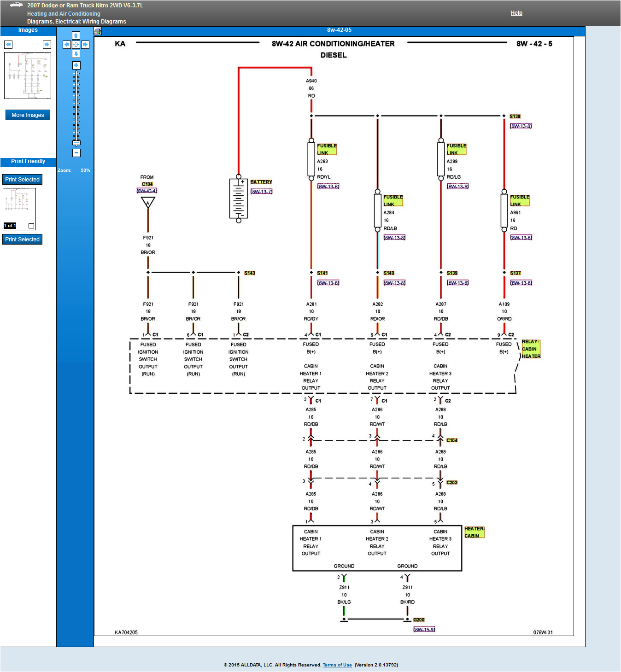Select the wiring diagram thumbnail in Images panel
The image size is (621, 672).
pos(28,76)
